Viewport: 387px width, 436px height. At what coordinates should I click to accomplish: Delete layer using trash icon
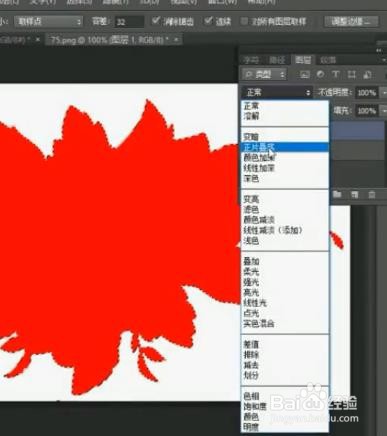[x=372, y=194]
